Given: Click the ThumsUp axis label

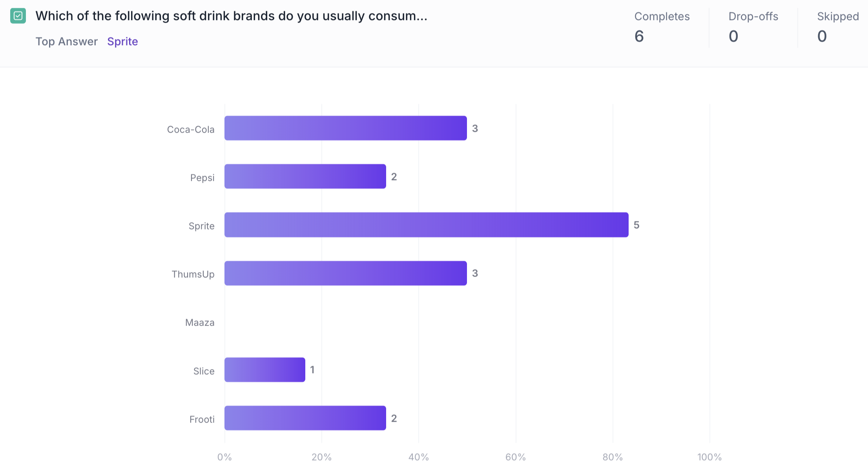Looking at the screenshot, I should [193, 274].
